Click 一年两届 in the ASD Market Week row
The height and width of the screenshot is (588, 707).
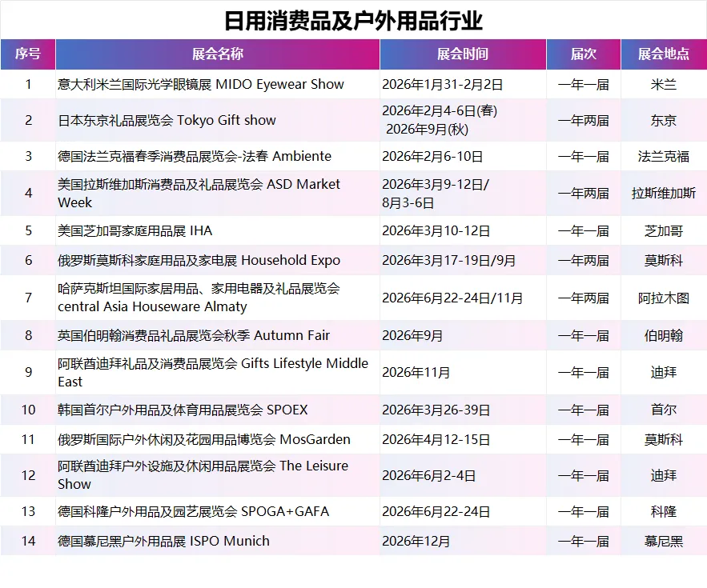click(x=584, y=194)
